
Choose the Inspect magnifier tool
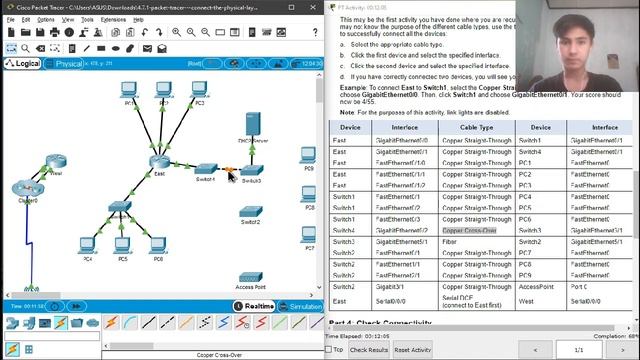pyautogui.click(x=25, y=49)
